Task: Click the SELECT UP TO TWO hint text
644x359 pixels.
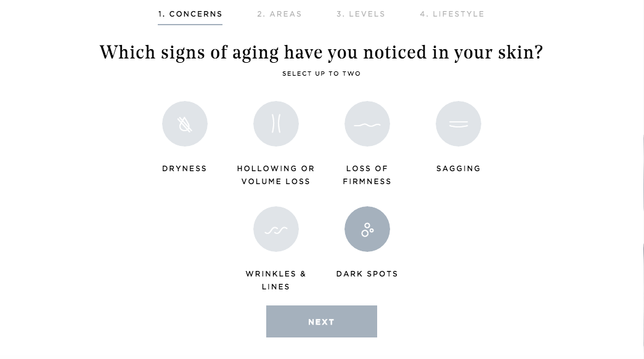Action: pos(321,74)
